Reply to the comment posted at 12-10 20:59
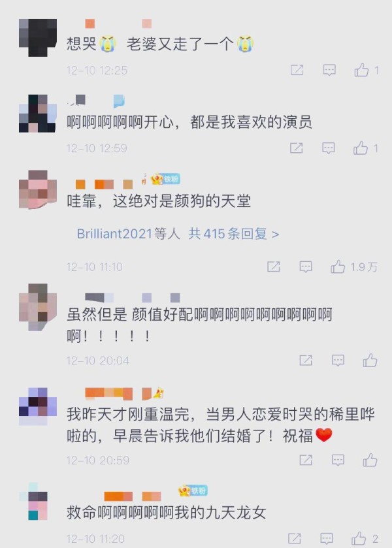This screenshot has width=392, height=548. [x=338, y=460]
